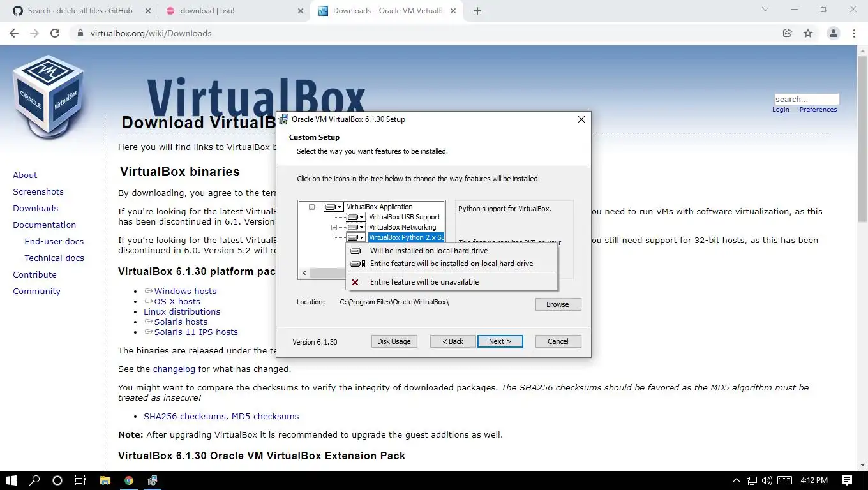The height and width of the screenshot is (490, 868).
Task: Select the Downloads – Oracle VM VirtualBox tab
Action: pos(387,11)
